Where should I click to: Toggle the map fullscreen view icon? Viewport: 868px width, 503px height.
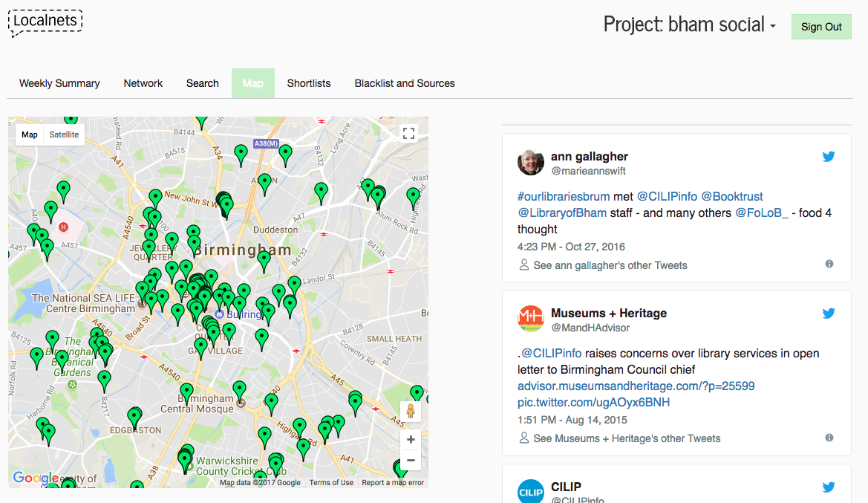pos(408,133)
